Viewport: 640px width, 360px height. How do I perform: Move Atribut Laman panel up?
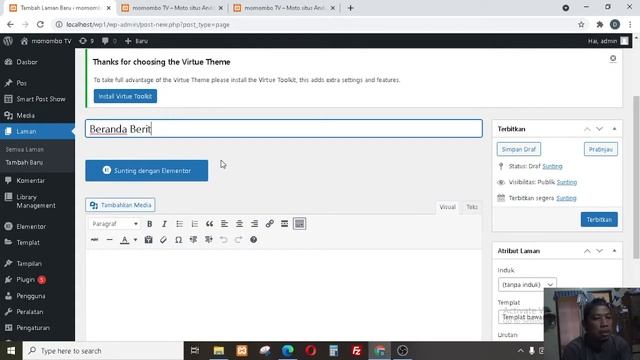click(587, 251)
